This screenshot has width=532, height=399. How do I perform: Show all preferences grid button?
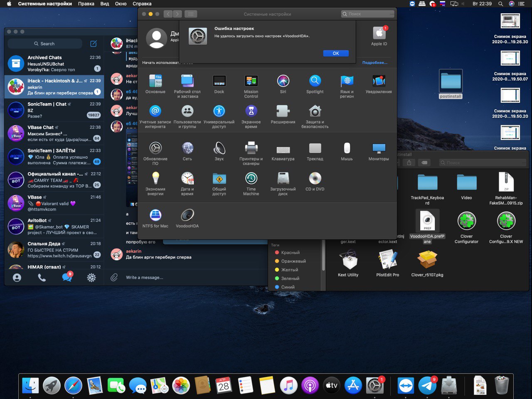tap(191, 14)
